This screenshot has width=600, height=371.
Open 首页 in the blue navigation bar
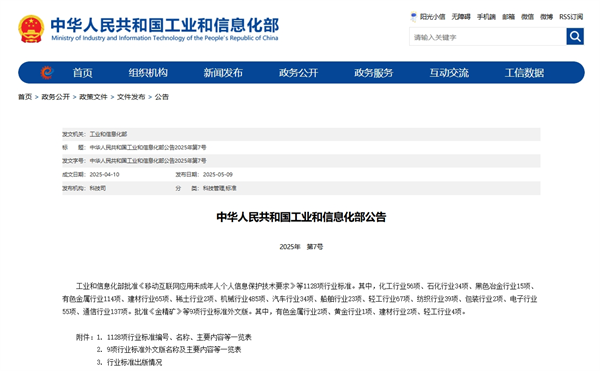(83, 73)
